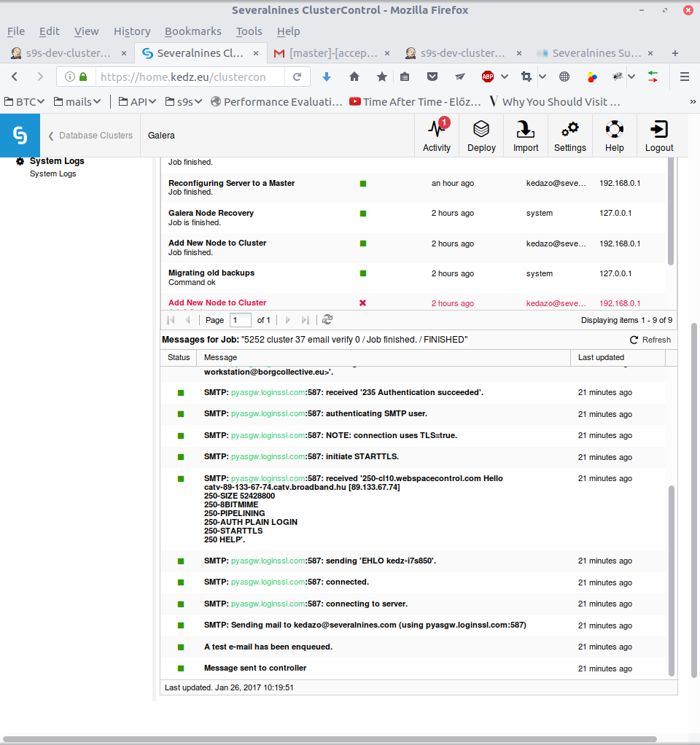The width and height of the screenshot is (700, 745).
Task: Open the Settings gears icon
Action: [x=569, y=136]
